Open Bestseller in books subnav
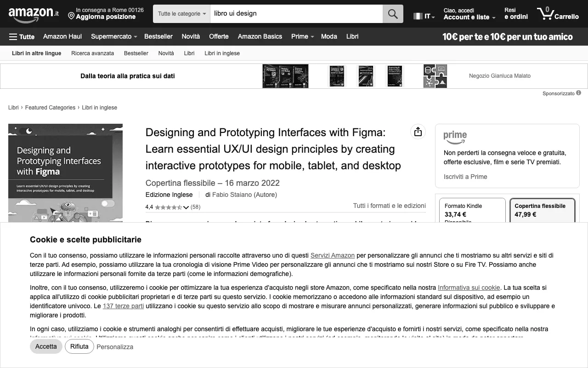The width and height of the screenshot is (588, 368). tap(136, 53)
